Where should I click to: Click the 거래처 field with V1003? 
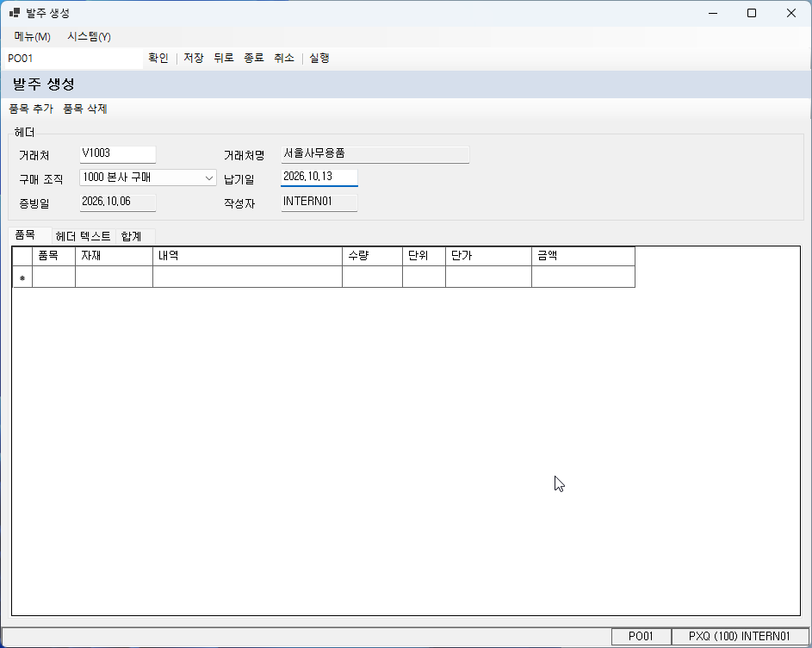(118, 154)
